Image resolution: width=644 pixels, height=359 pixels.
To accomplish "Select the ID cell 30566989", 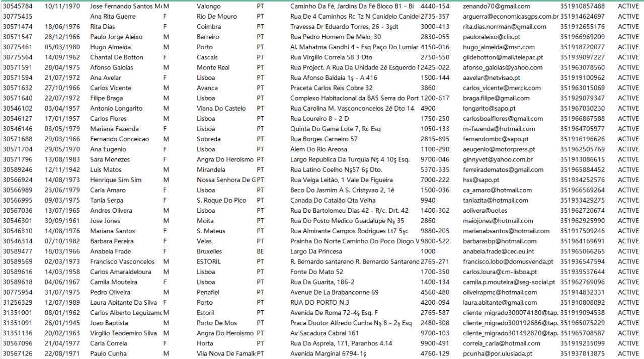I will tap(18, 190).
